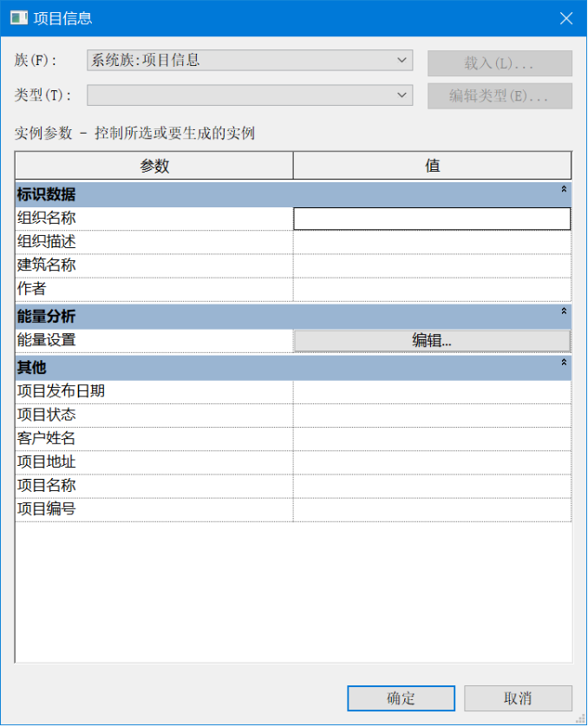Click the 参数 column header

pos(154,166)
